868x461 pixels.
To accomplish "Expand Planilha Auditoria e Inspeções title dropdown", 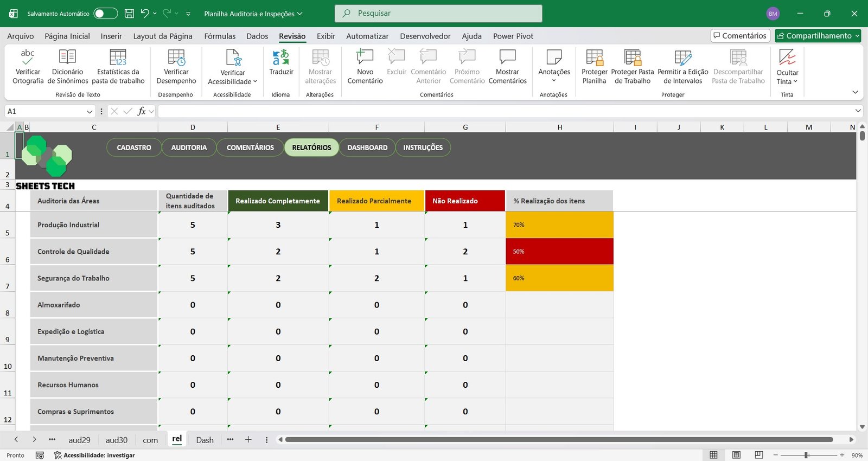I will [x=299, y=14].
